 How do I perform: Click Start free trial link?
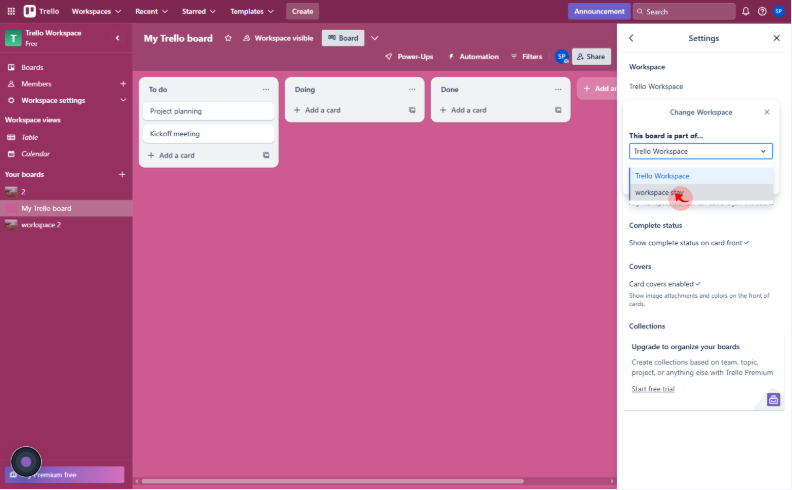653,389
